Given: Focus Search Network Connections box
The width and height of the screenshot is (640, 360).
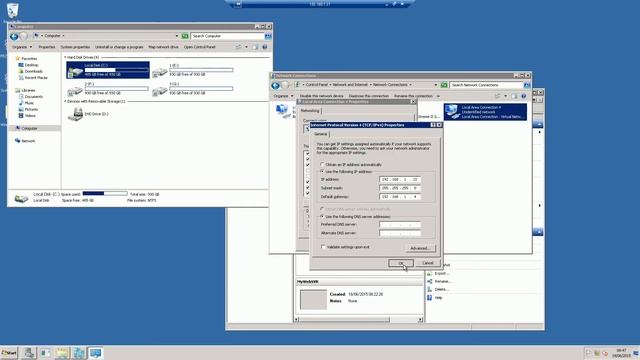Looking at the screenshot, I should (487, 85).
